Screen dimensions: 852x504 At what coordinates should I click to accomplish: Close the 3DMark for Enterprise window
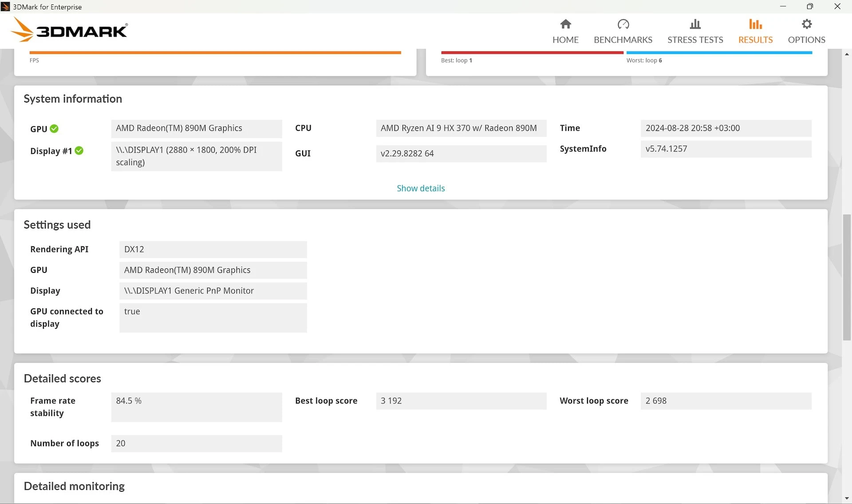[x=837, y=7]
